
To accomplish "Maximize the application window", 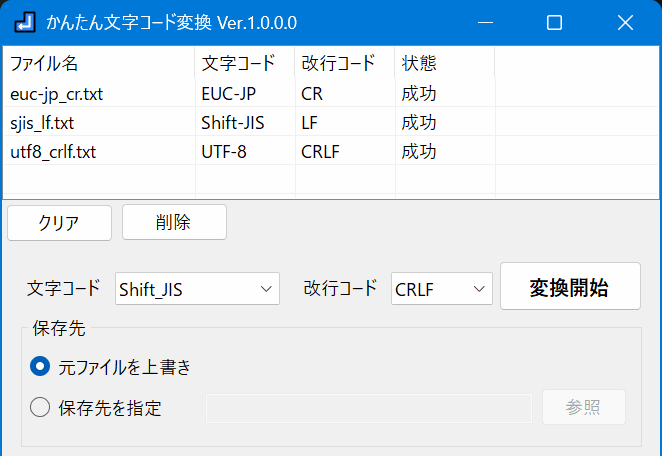I will 554,22.
